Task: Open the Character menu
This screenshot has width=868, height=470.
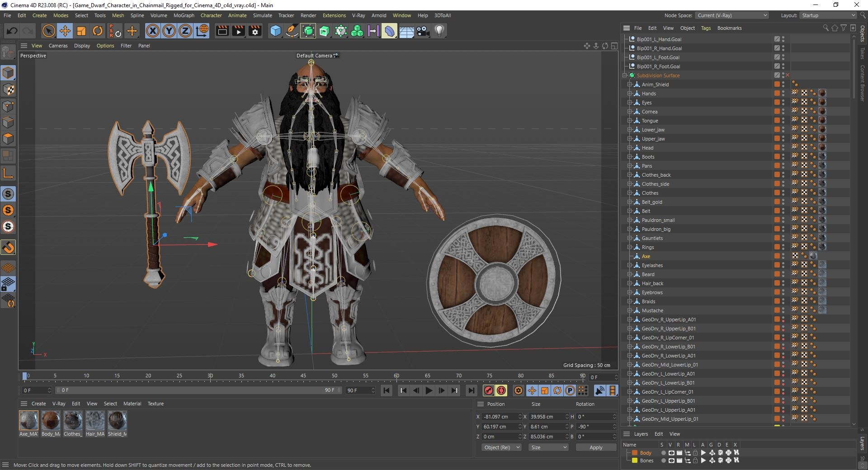Action: point(211,15)
